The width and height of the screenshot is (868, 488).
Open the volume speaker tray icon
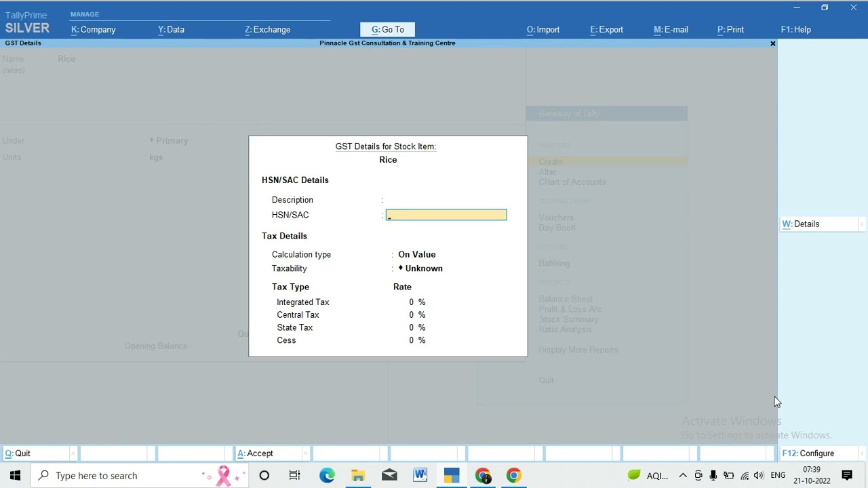pos(759,476)
